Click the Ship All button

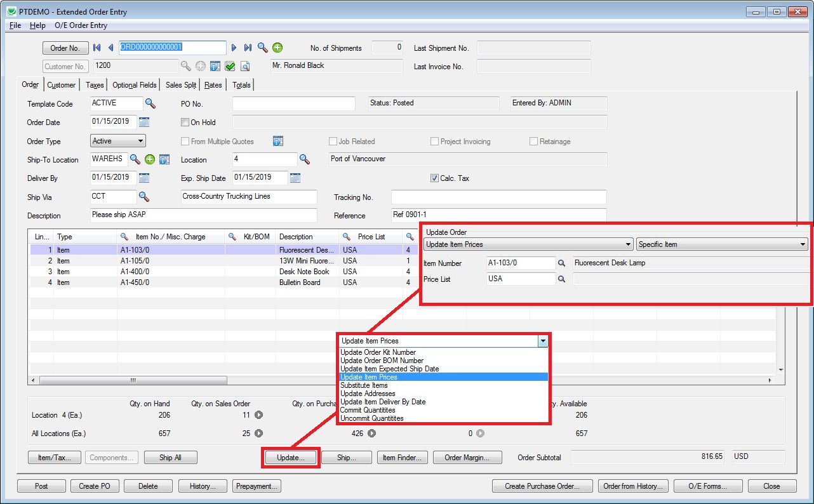coord(170,457)
